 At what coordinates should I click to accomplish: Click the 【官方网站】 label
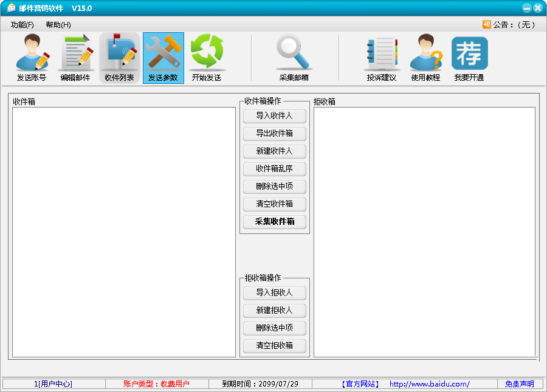pyautogui.click(x=360, y=384)
